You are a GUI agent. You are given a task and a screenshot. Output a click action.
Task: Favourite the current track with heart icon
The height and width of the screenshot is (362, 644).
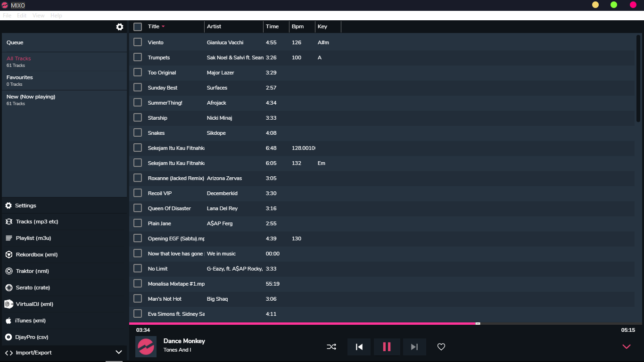pyautogui.click(x=441, y=347)
